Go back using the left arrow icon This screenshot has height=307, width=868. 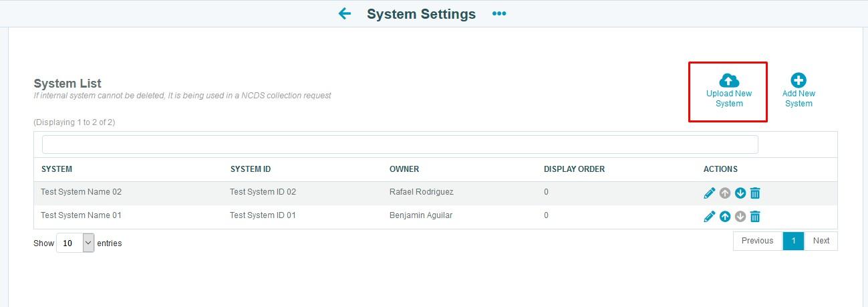coord(345,13)
